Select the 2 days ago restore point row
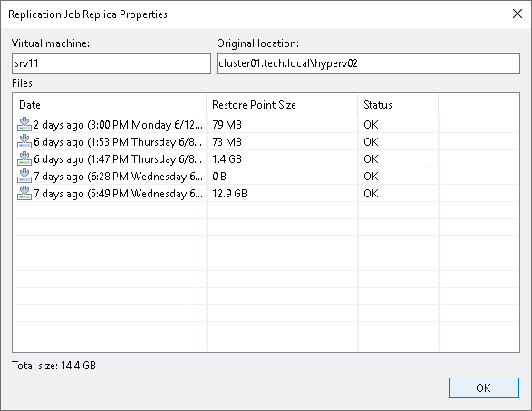 [266, 125]
